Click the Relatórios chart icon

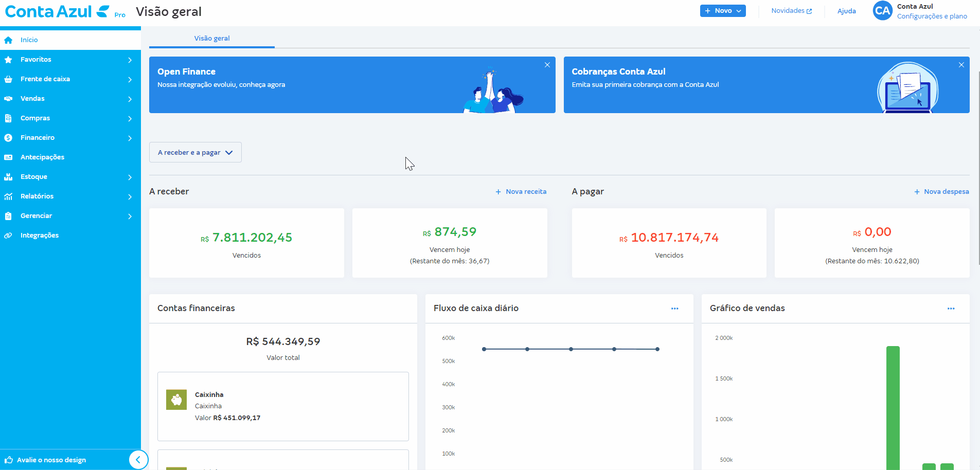coord(8,196)
